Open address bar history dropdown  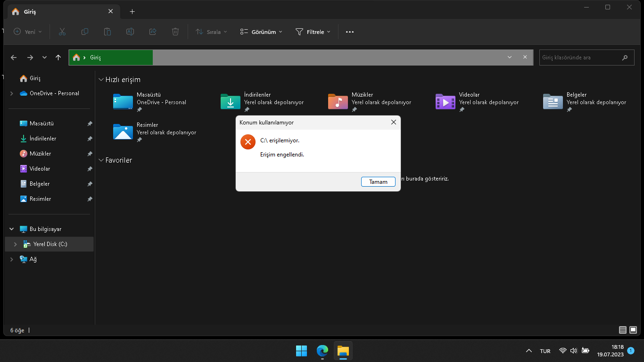coord(510,57)
